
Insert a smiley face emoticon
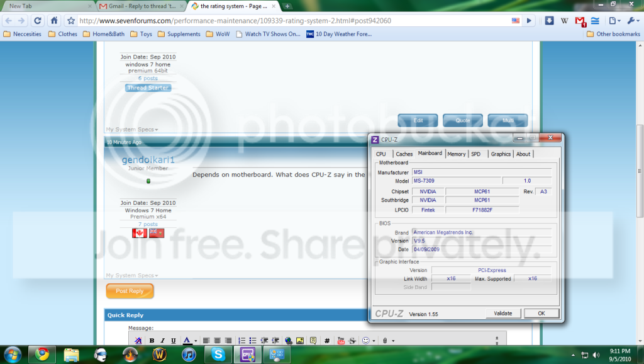tap(365, 341)
